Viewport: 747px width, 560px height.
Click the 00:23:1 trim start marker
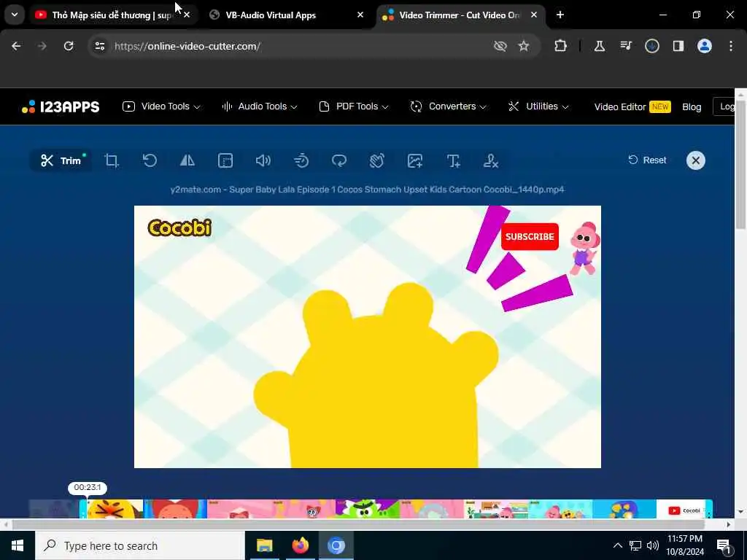88,487
